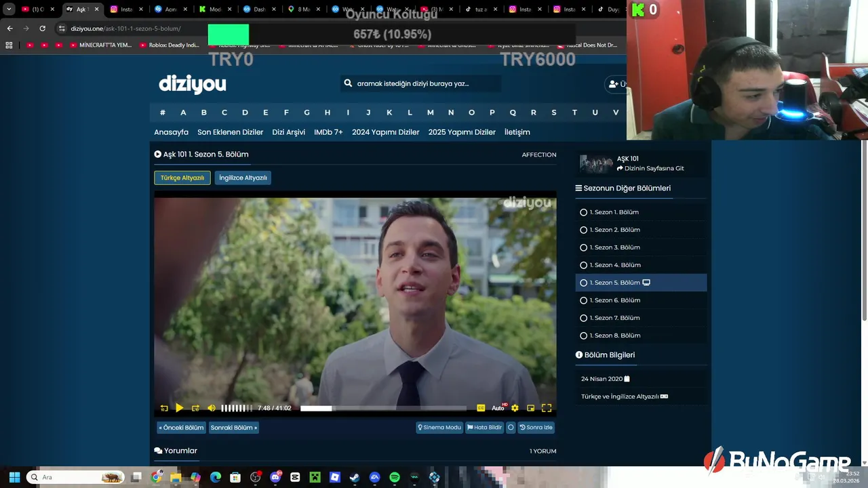Filter series by letter K
The height and width of the screenshot is (488, 868).
click(389, 113)
